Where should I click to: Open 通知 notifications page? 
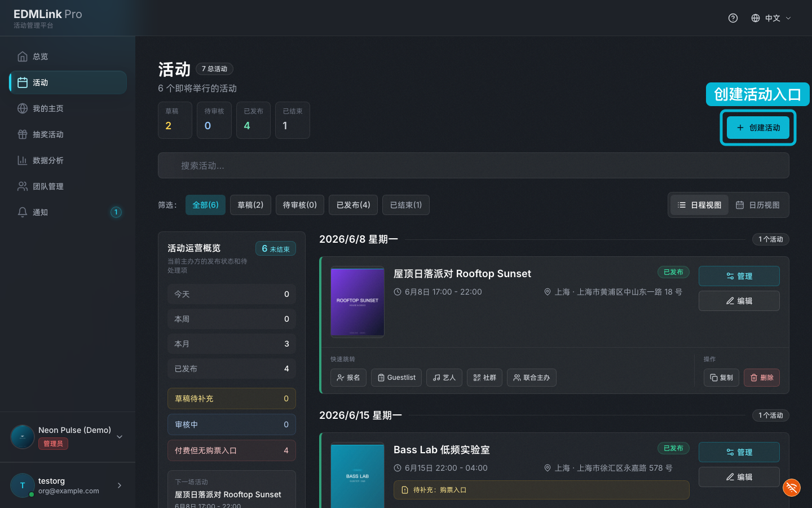[x=68, y=212]
